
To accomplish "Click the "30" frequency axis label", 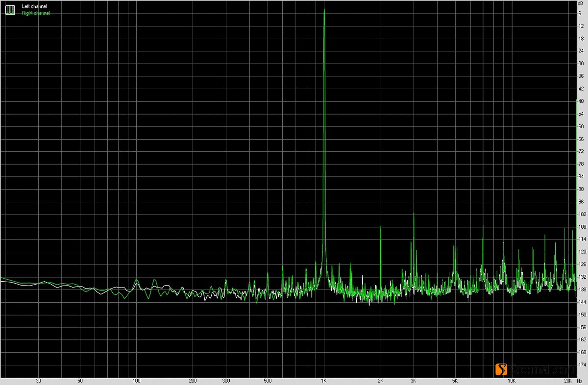I will (x=38, y=381).
